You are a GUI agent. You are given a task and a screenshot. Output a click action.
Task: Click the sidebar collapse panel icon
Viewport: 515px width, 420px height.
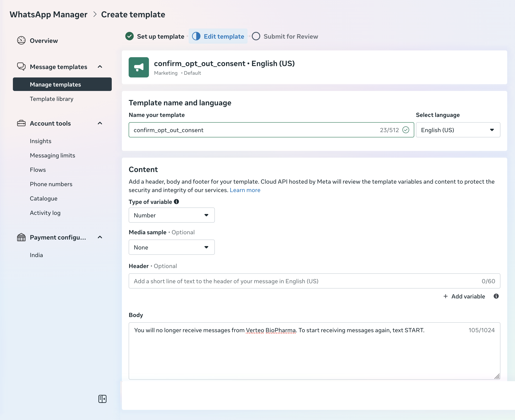pyautogui.click(x=102, y=399)
